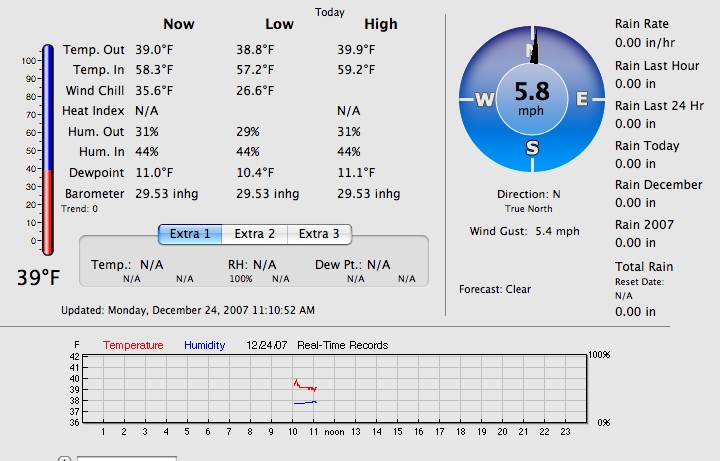The height and width of the screenshot is (461, 720).
Task: Click the blue Humidity legend label
Action: (204, 345)
